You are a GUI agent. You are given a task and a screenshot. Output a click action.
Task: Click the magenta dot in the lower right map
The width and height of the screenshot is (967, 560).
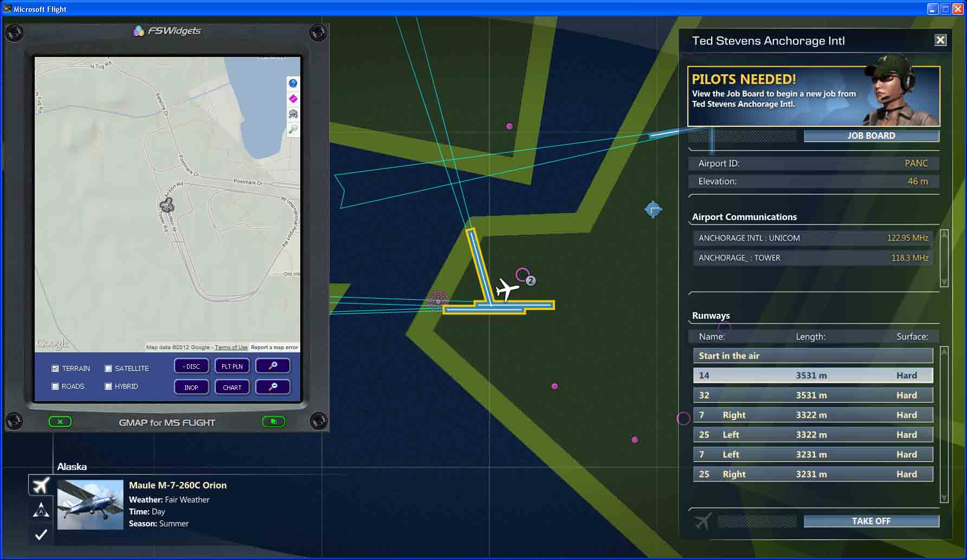[x=635, y=440]
